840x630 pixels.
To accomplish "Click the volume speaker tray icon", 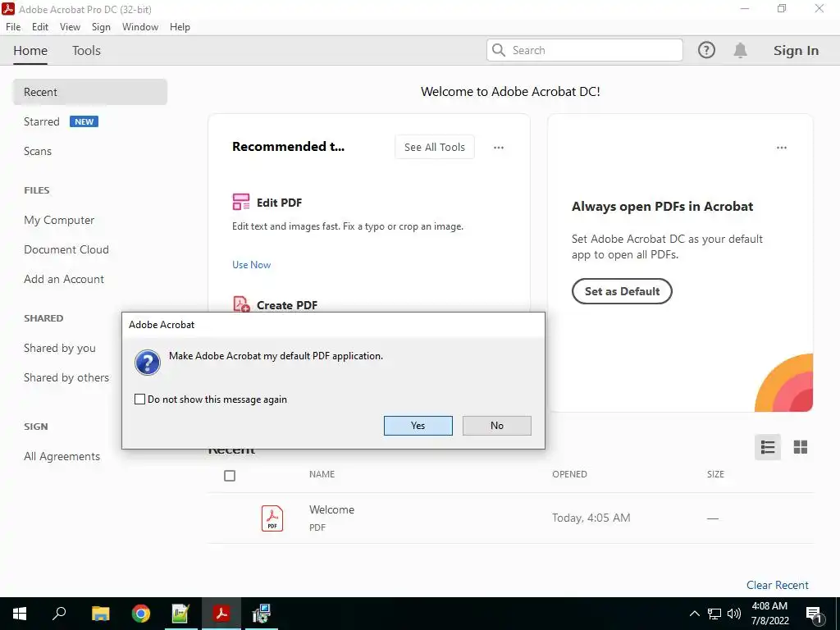I will click(x=733, y=614).
